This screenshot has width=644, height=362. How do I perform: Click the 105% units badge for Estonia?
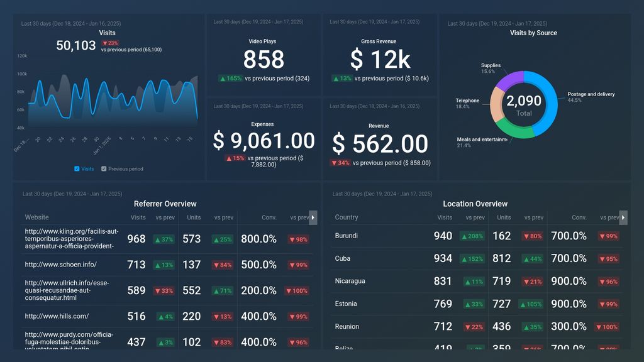coord(531,305)
